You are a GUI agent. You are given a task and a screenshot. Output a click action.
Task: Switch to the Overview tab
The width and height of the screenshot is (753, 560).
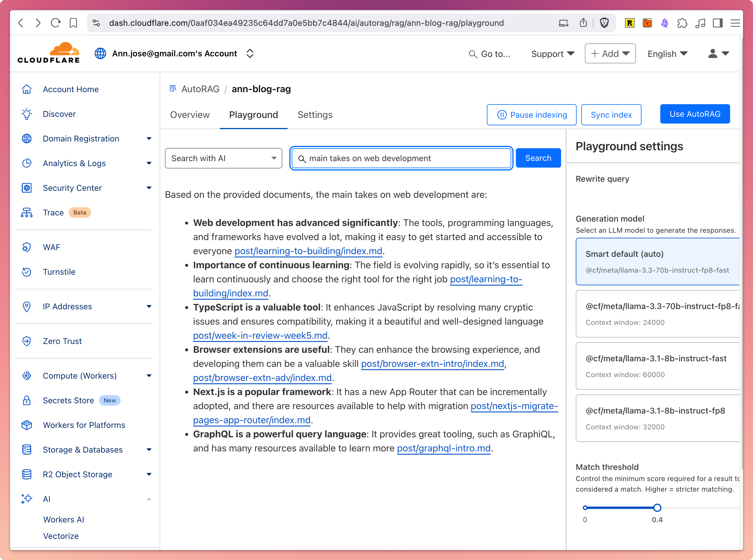click(x=190, y=115)
